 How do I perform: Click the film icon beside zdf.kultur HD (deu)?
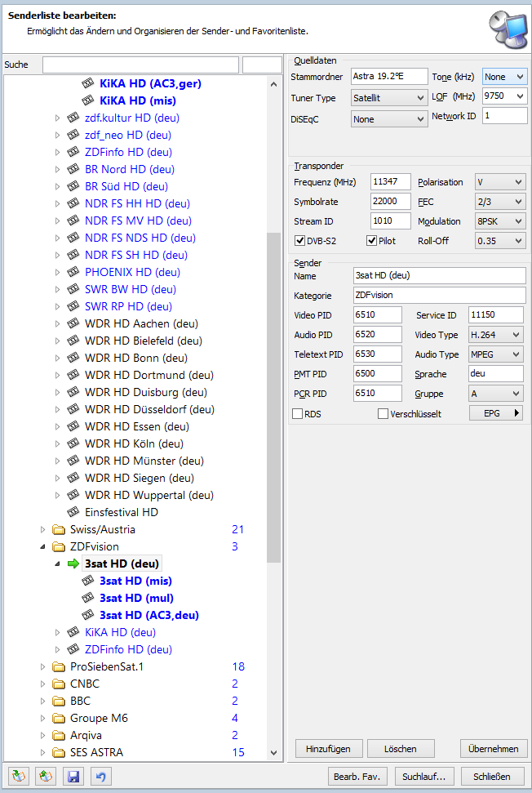(x=73, y=118)
